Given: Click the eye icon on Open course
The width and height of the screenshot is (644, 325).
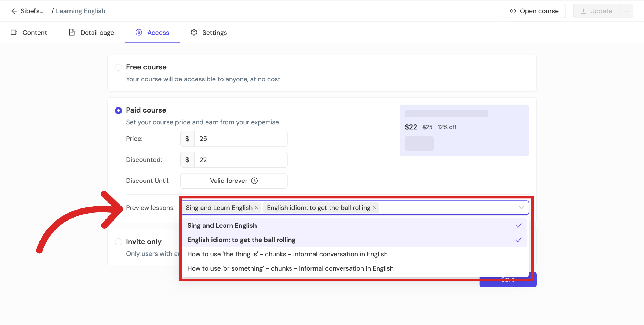Looking at the screenshot, I should pos(513,11).
